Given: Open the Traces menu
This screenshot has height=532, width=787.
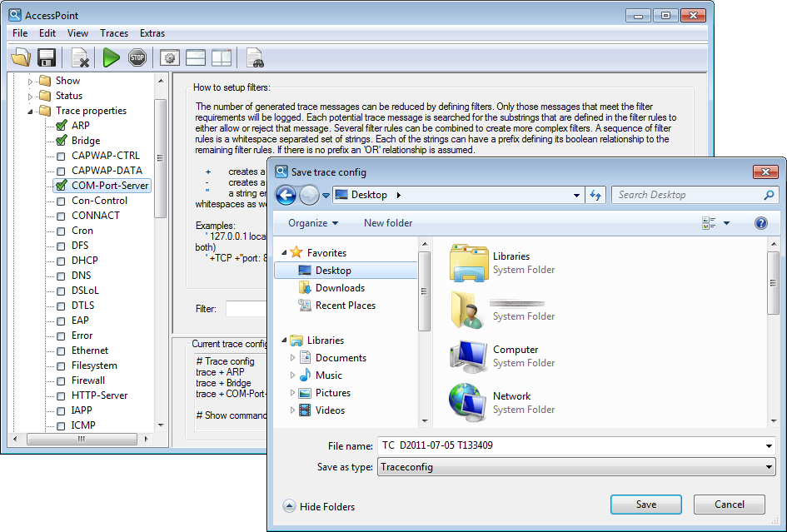Looking at the screenshot, I should coord(114,33).
